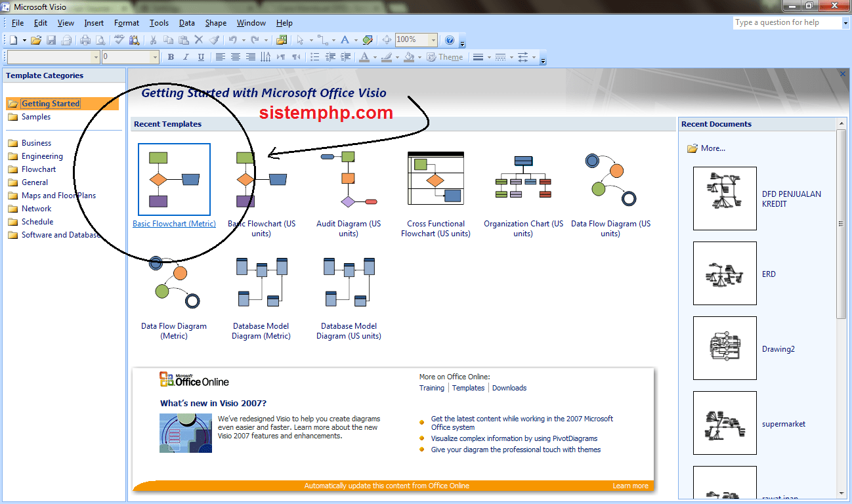Click the Drawing Tools icon

coord(368,40)
